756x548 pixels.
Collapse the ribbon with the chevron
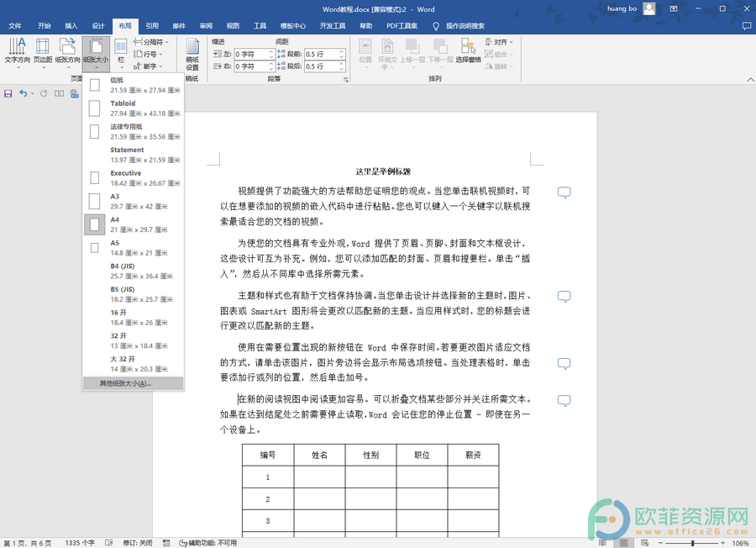pyautogui.click(x=750, y=80)
